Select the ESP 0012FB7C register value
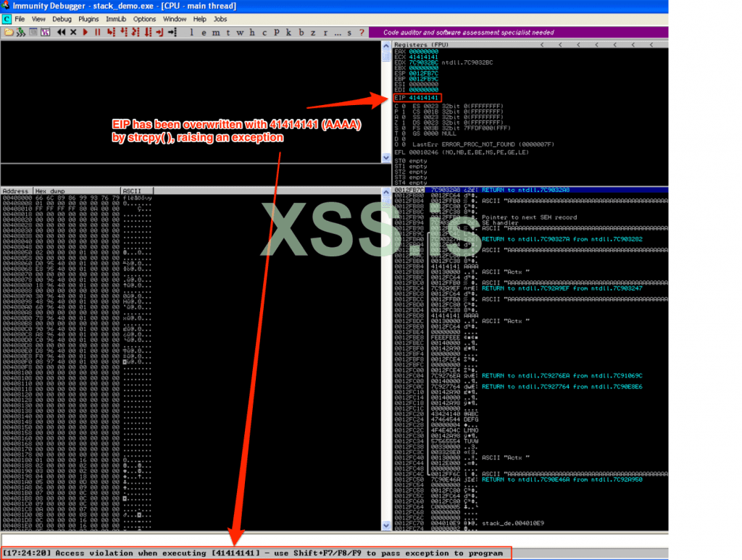This screenshot has height=560, width=742. click(x=423, y=73)
